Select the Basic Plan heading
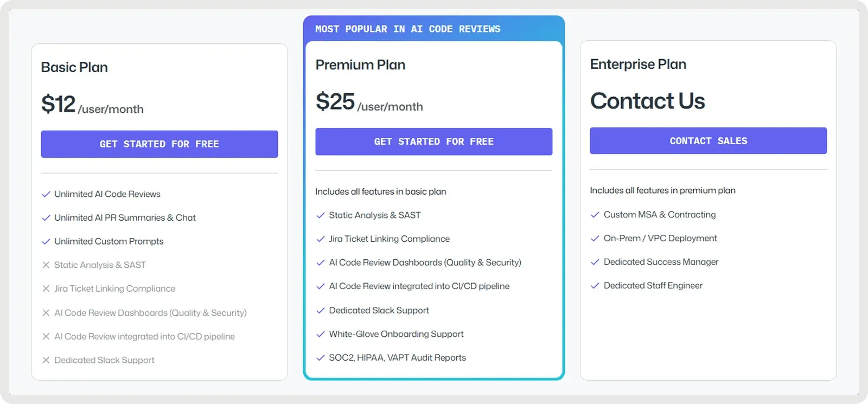The height and width of the screenshot is (404, 868). [x=74, y=67]
